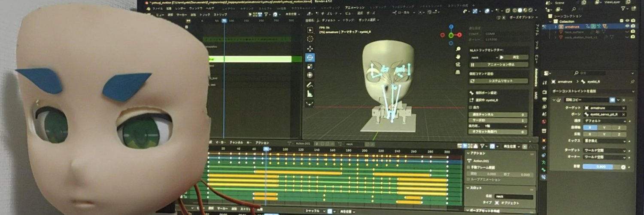The image size is (644, 215).
Task: Expand the armature tree item in outliner
Action: [x=555, y=26]
